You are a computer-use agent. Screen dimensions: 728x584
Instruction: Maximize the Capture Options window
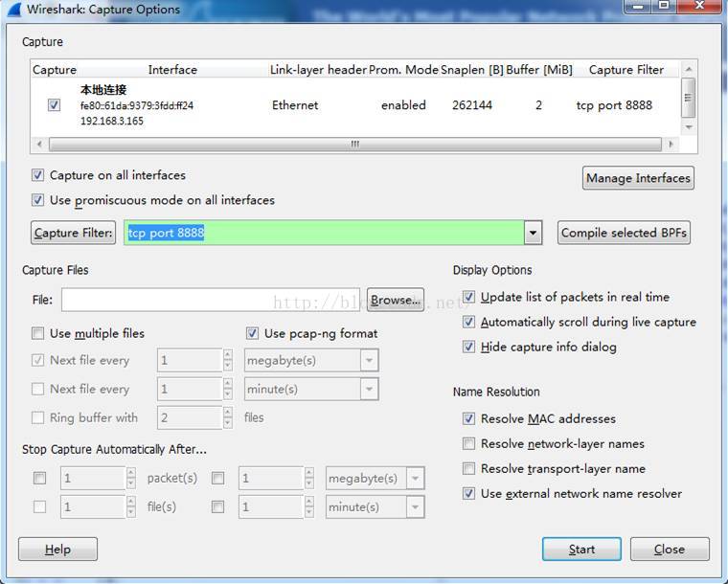(x=665, y=6)
